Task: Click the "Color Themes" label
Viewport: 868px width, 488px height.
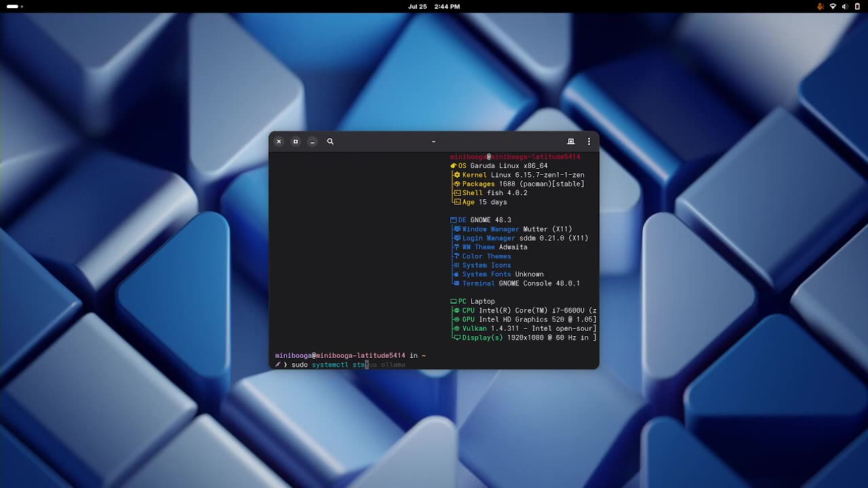Action: click(487, 256)
